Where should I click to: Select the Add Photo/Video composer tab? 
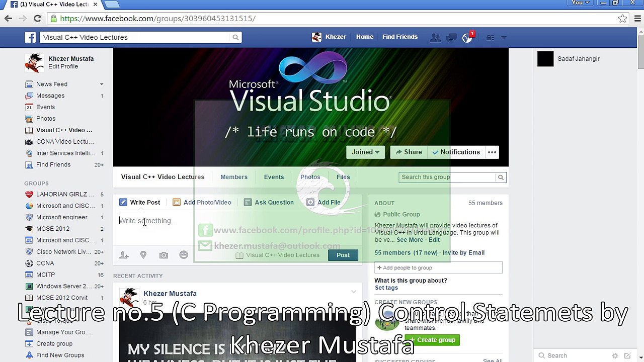point(202,203)
